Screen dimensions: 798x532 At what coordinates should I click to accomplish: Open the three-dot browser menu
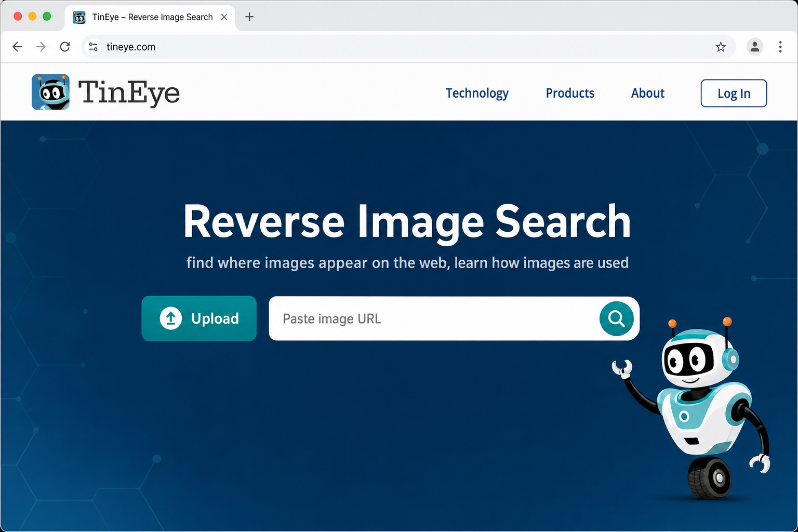point(780,46)
